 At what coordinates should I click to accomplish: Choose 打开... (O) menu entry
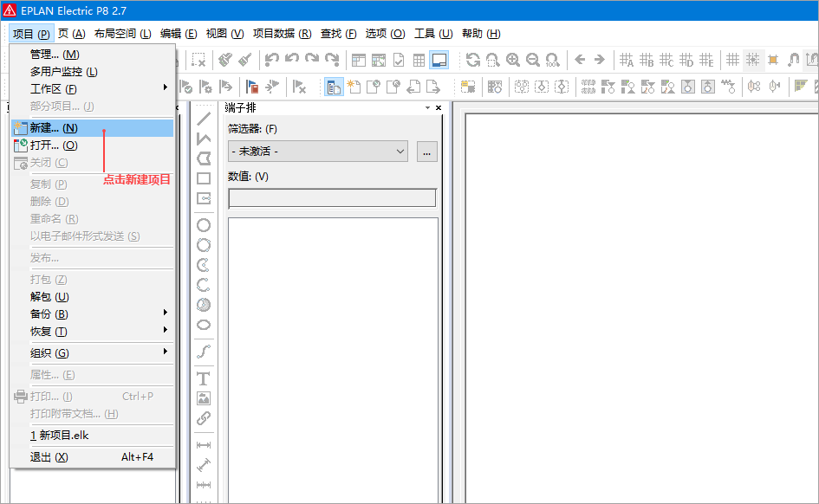93,145
